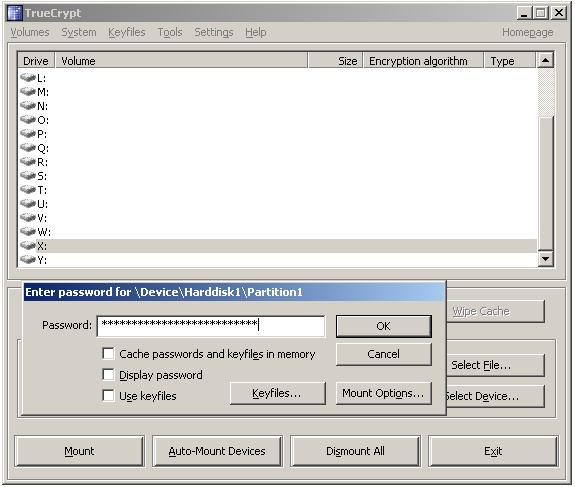
Task: Tick the Display password checkbox
Action: tap(108, 374)
